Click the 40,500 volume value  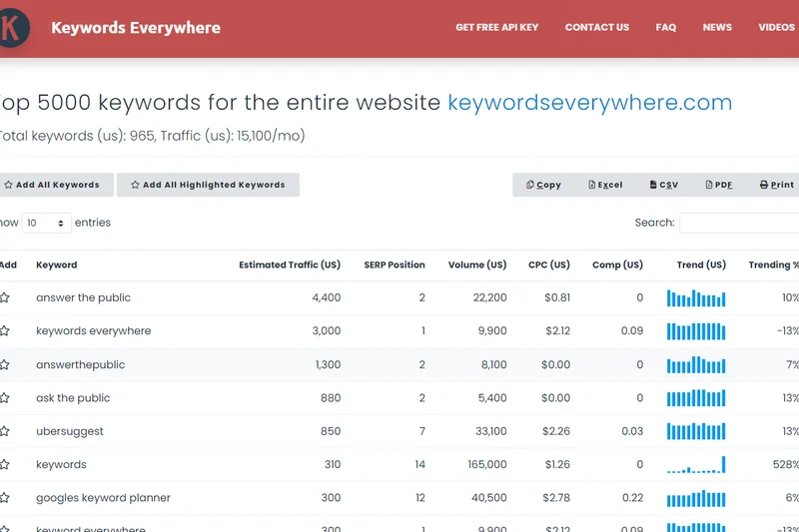[x=488, y=498]
